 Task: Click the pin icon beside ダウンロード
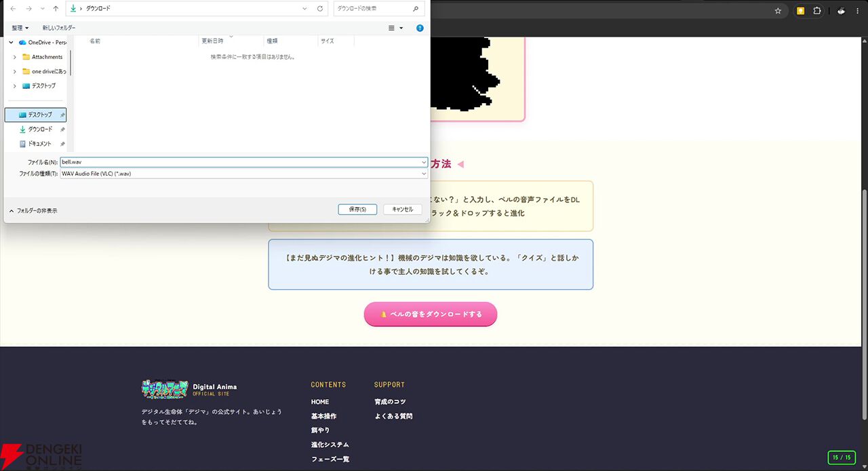click(x=62, y=129)
